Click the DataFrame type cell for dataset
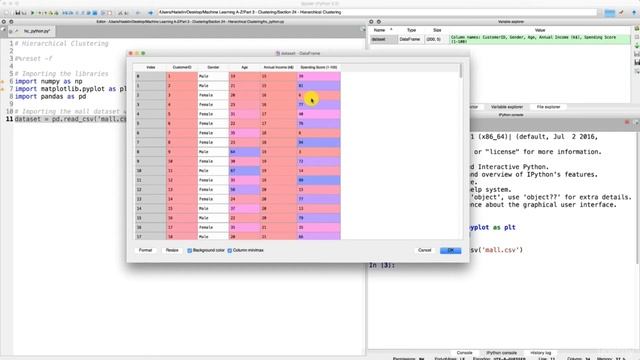This screenshot has width=640, height=360. [x=411, y=39]
